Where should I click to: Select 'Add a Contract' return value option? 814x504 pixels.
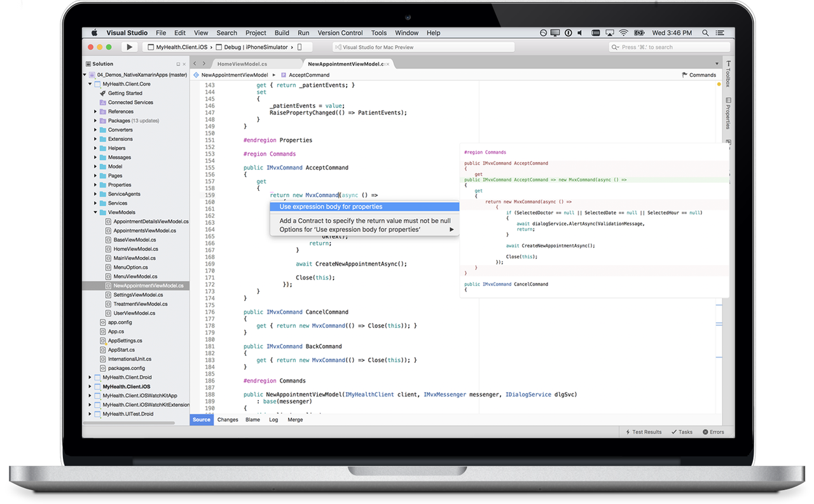pos(364,221)
